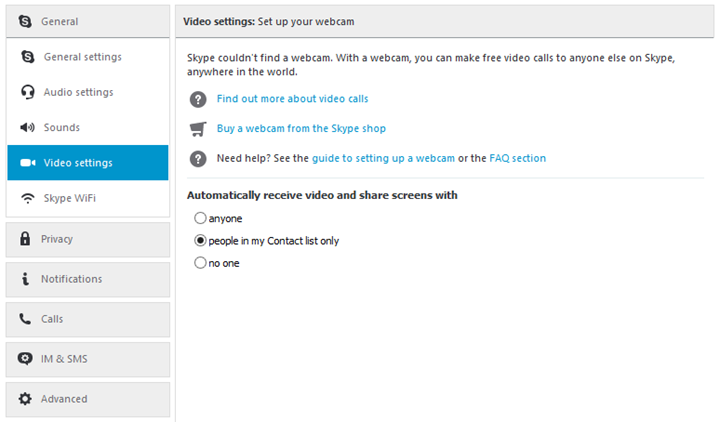This screenshot has height=422, width=720.
Task: Click the camera icon in Video settings
Action: tap(28, 163)
